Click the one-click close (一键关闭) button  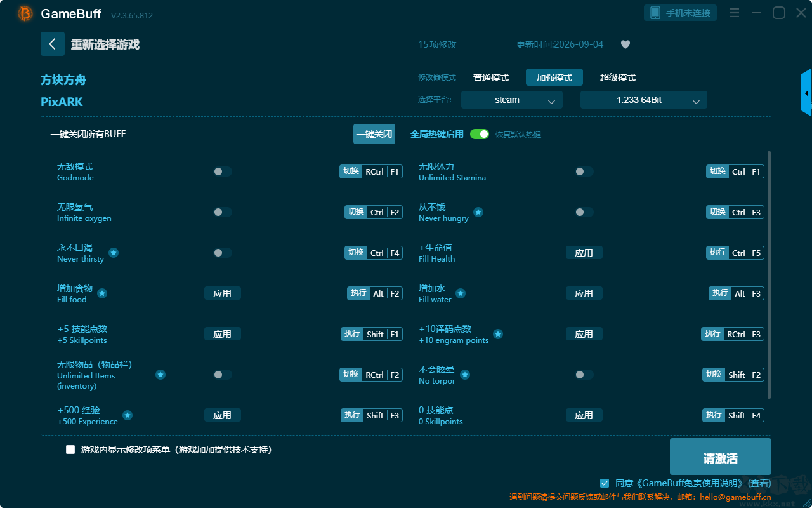374,134
